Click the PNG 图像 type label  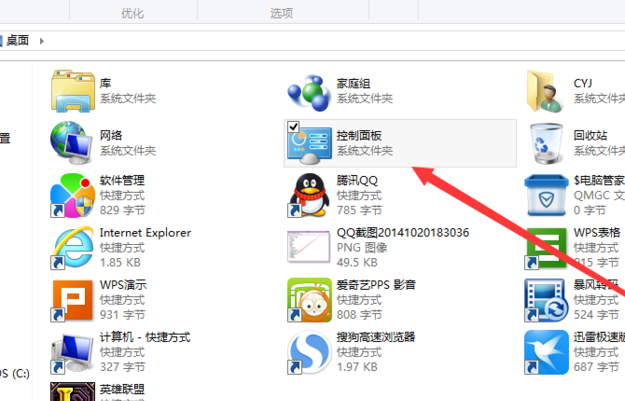[362, 248]
